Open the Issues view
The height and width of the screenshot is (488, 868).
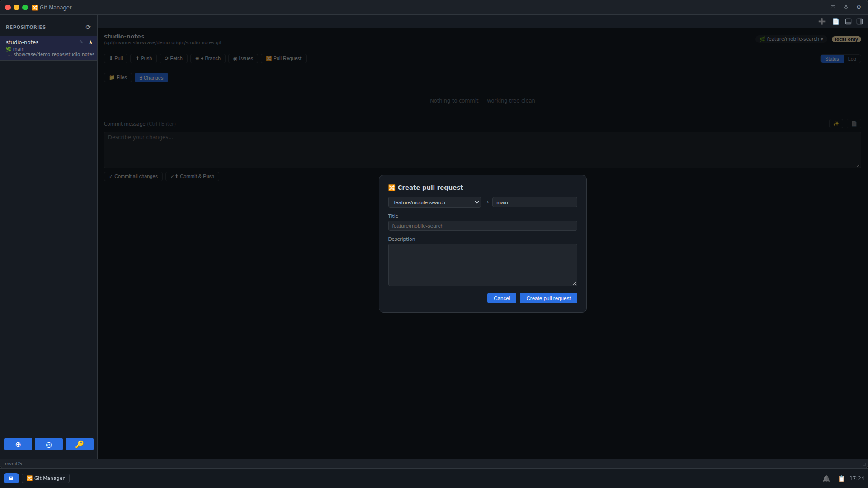[243, 58]
